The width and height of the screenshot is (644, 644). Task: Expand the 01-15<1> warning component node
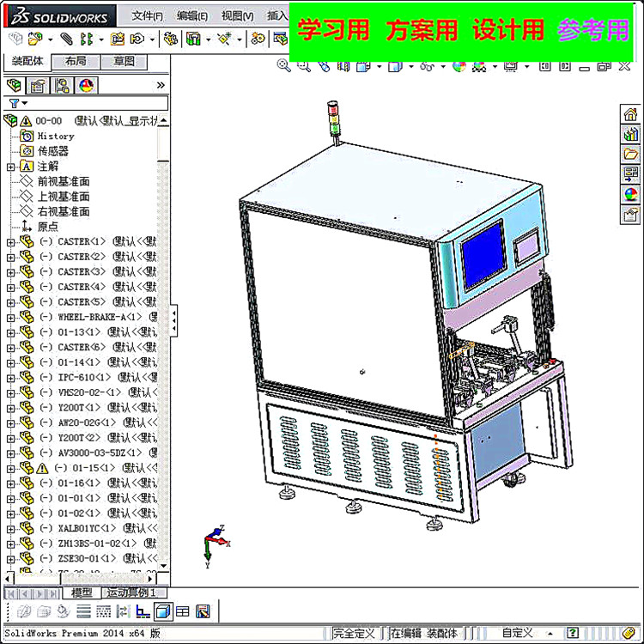[x=10, y=469]
